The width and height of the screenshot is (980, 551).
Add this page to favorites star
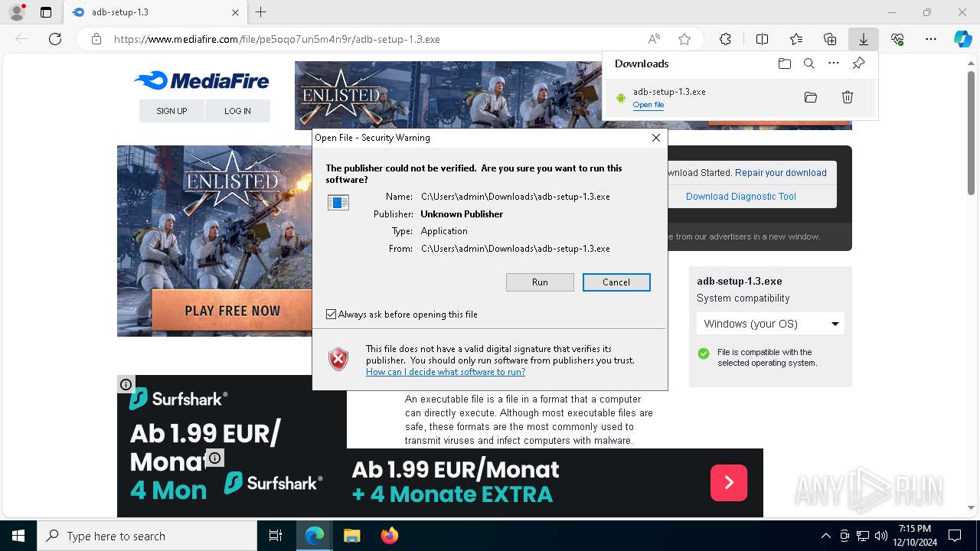(x=684, y=39)
